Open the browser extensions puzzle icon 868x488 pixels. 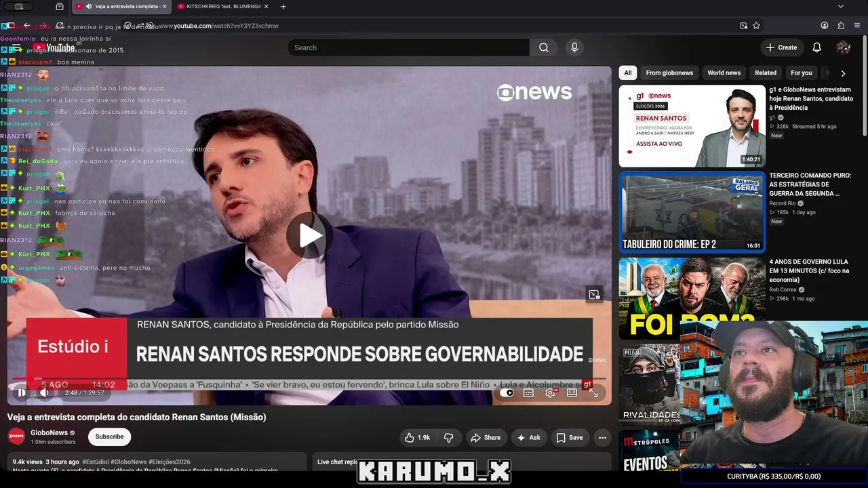841,26
